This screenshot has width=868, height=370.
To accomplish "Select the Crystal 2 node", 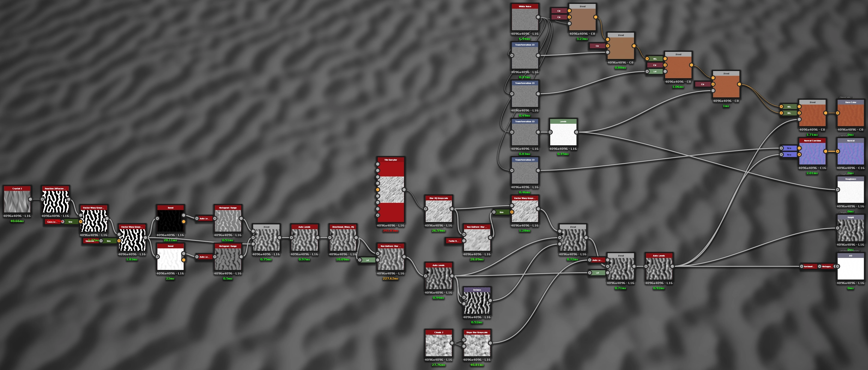I will 17,201.
